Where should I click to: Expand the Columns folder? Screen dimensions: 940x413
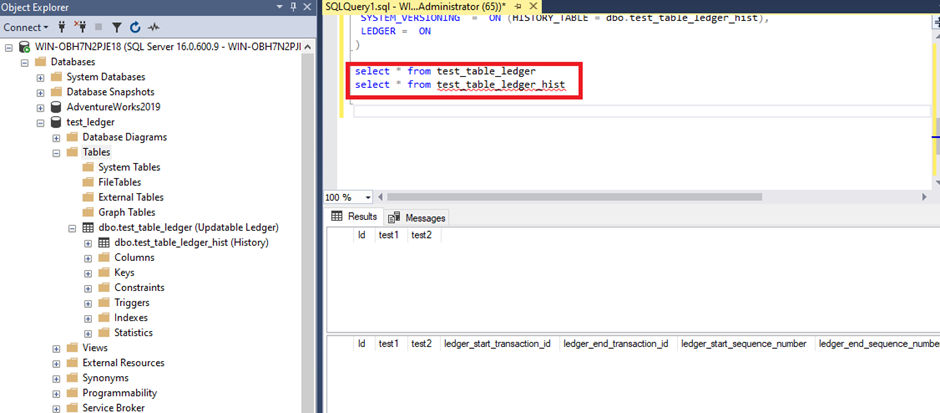[88, 258]
